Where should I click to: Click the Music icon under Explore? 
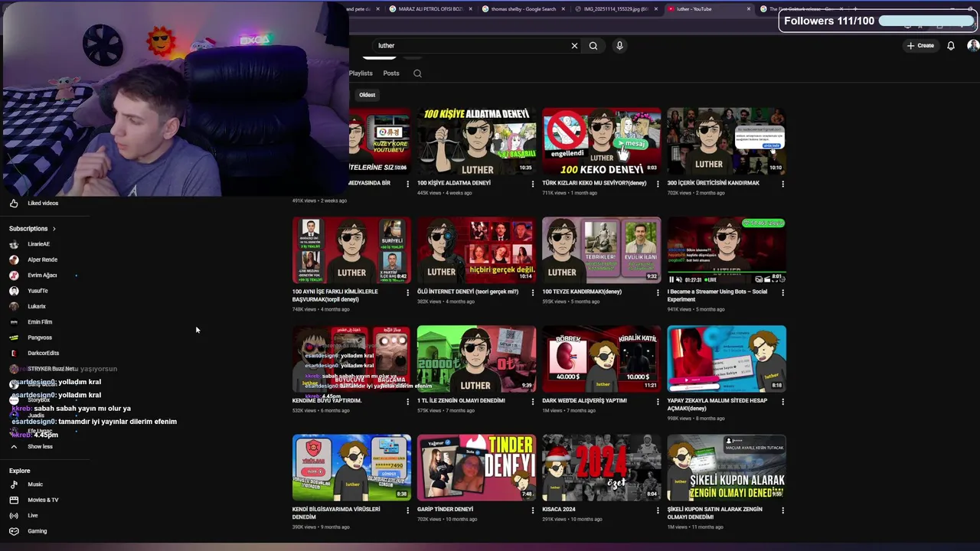(14, 484)
